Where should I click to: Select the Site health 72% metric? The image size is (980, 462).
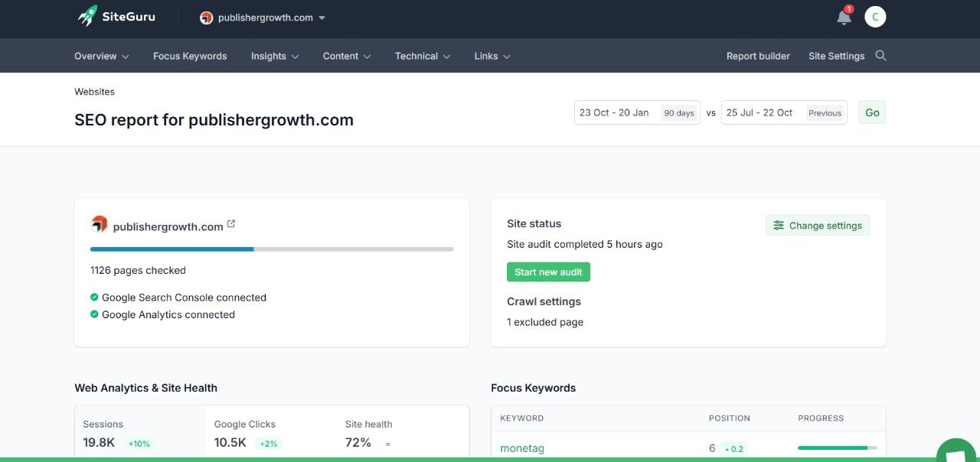402,434
